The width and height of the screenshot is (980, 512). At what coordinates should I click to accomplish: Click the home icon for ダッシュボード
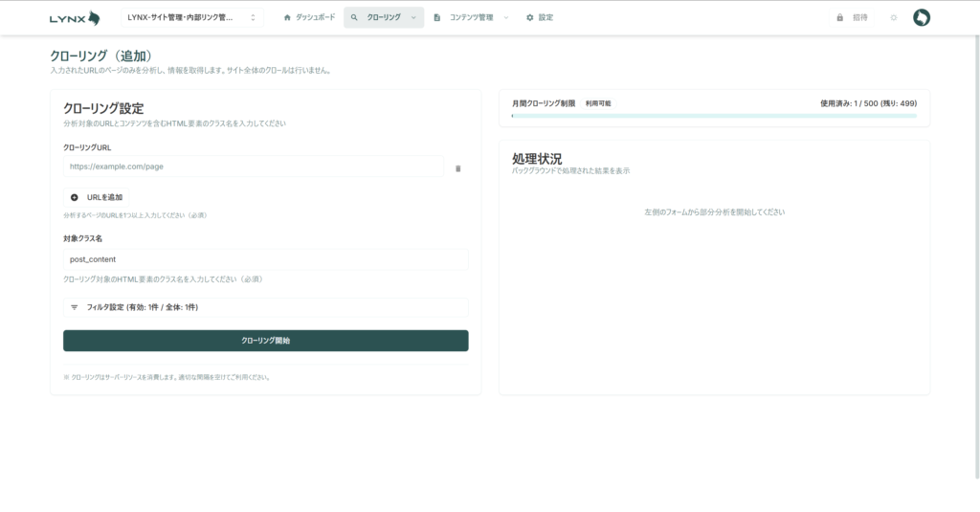tap(287, 17)
